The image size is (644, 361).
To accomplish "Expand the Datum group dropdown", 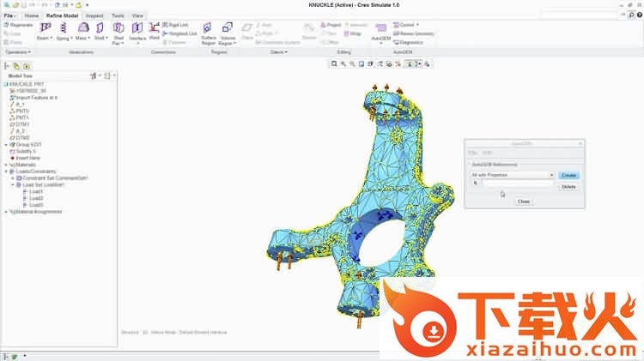I will coord(279,52).
